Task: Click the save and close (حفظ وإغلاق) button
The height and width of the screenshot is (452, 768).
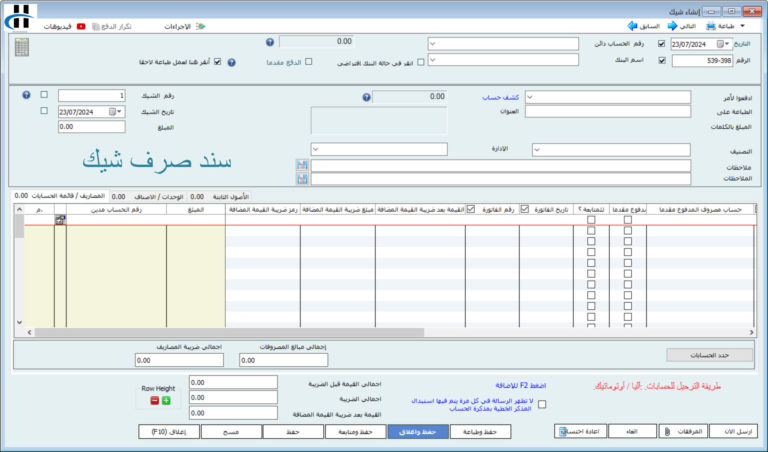Action: tap(416, 432)
